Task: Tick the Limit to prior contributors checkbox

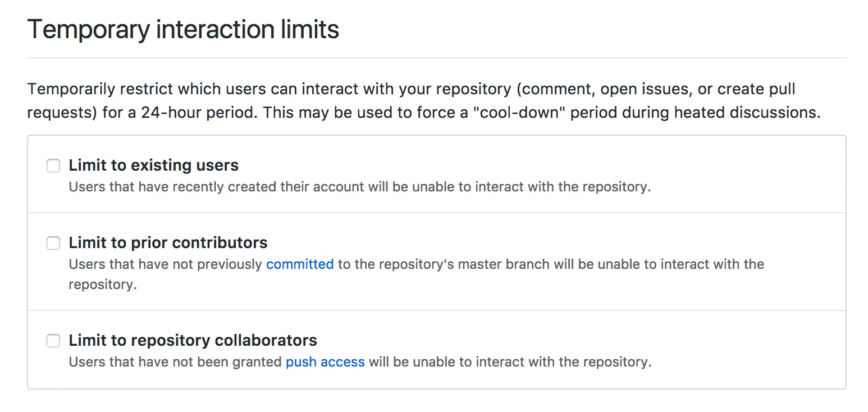Action: pos(53,243)
